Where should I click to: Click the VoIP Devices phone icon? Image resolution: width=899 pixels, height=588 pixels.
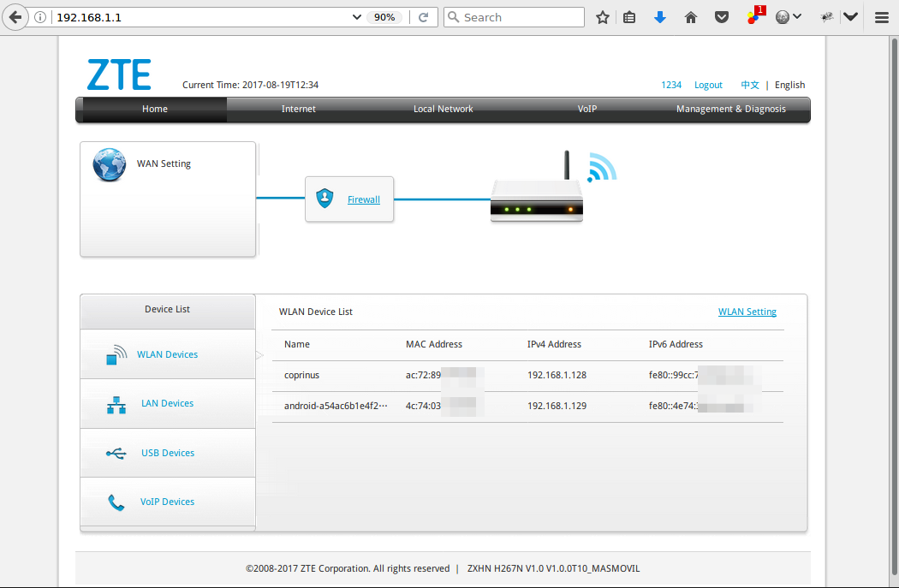tap(116, 502)
